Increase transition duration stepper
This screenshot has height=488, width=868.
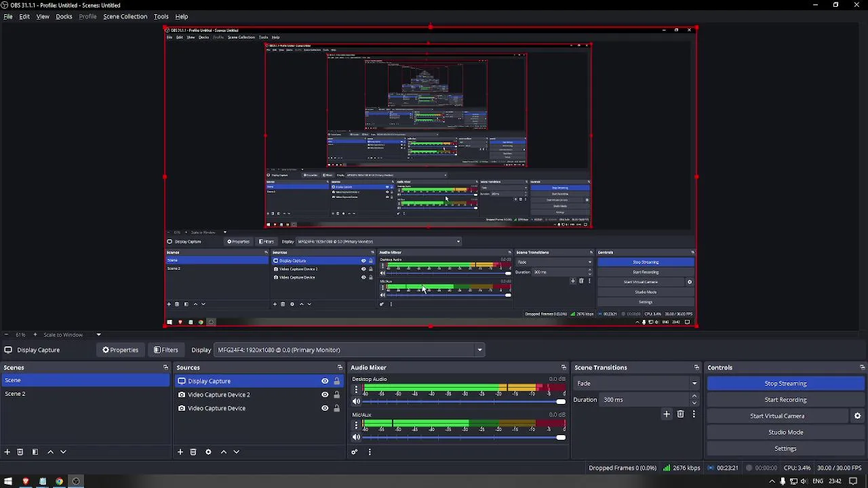tap(694, 396)
